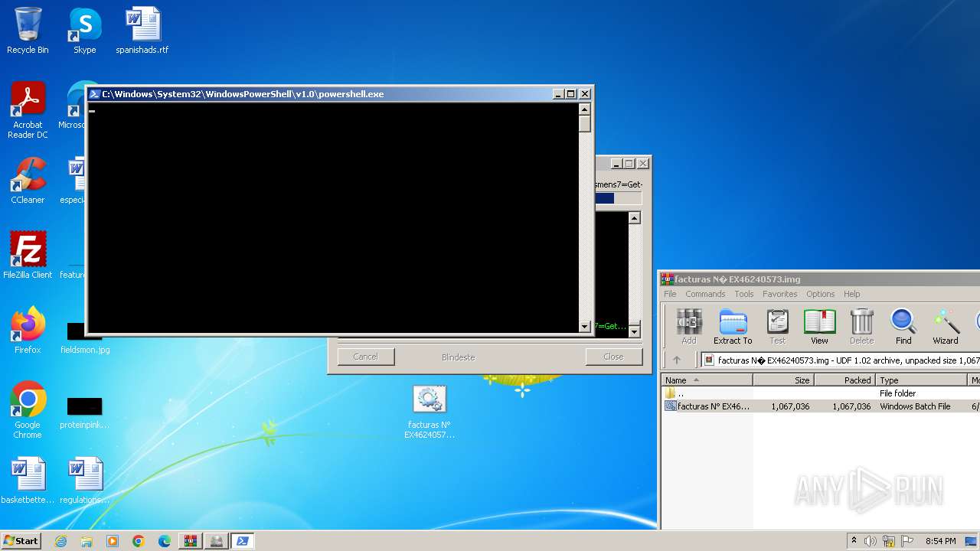Click the Add icon in WinRAR toolbar
The image size is (980, 551).
(689, 327)
